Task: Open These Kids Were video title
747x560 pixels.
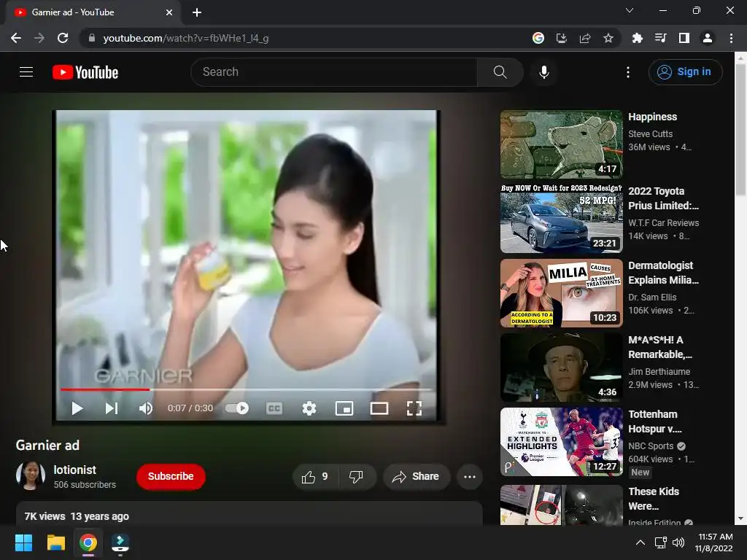Action: coord(653,499)
